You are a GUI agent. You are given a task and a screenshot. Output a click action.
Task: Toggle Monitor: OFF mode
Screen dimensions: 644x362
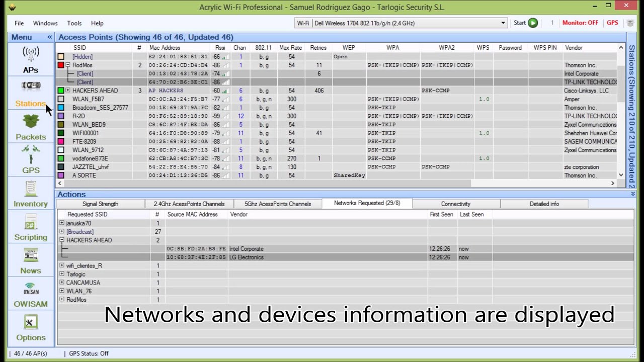click(580, 23)
